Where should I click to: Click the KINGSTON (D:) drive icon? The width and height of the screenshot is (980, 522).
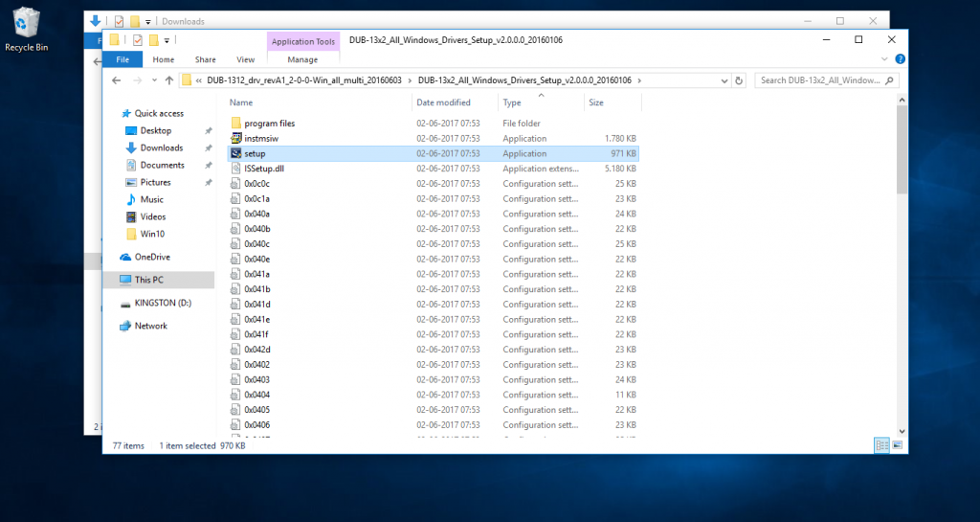click(x=125, y=304)
